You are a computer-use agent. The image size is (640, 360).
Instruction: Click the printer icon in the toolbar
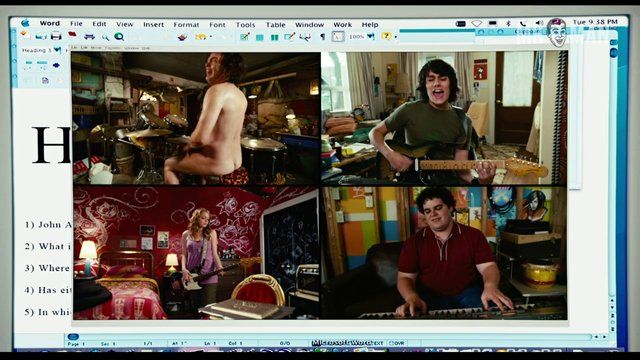[x=56, y=36]
